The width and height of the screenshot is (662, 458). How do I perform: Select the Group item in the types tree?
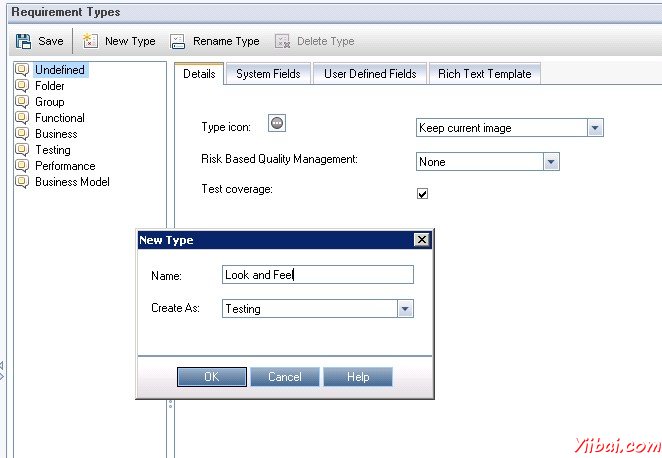[49, 102]
